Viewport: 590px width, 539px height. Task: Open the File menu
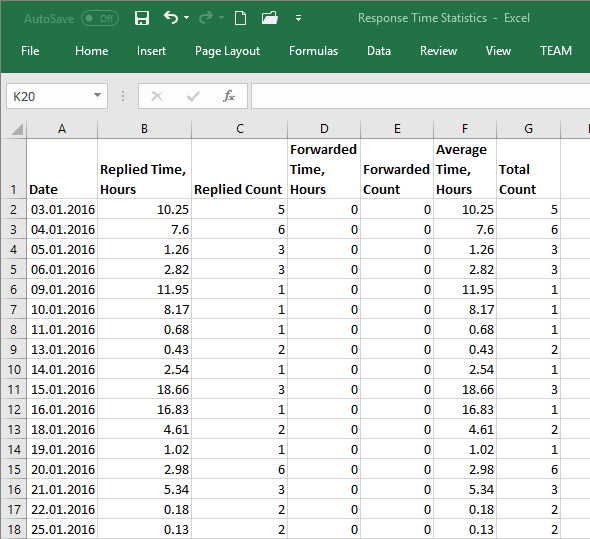pyautogui.click(x=30, y=51)
